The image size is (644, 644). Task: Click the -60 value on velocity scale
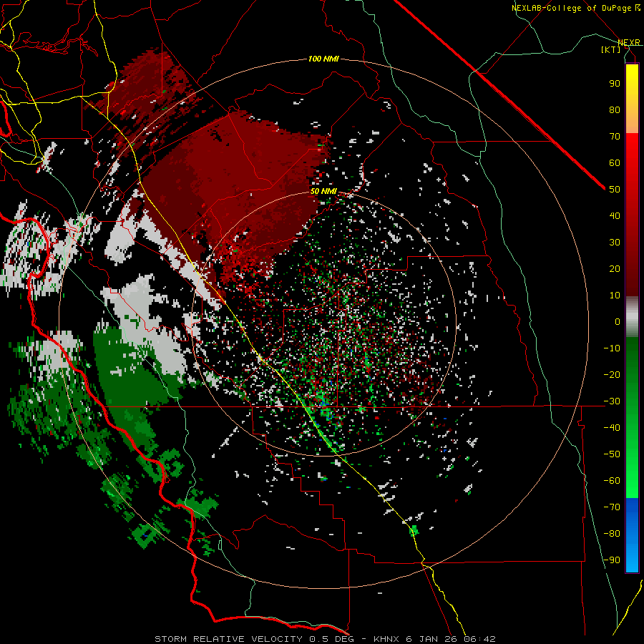point(612,481)
